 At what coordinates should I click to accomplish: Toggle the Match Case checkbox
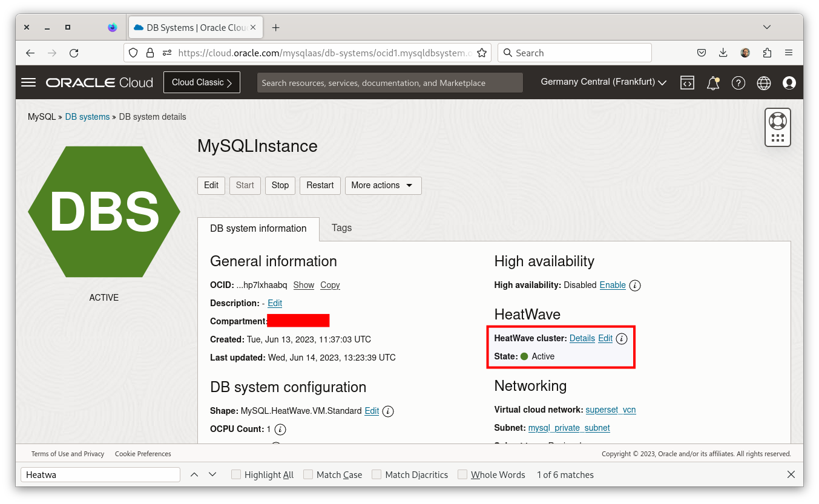point(308,475)
